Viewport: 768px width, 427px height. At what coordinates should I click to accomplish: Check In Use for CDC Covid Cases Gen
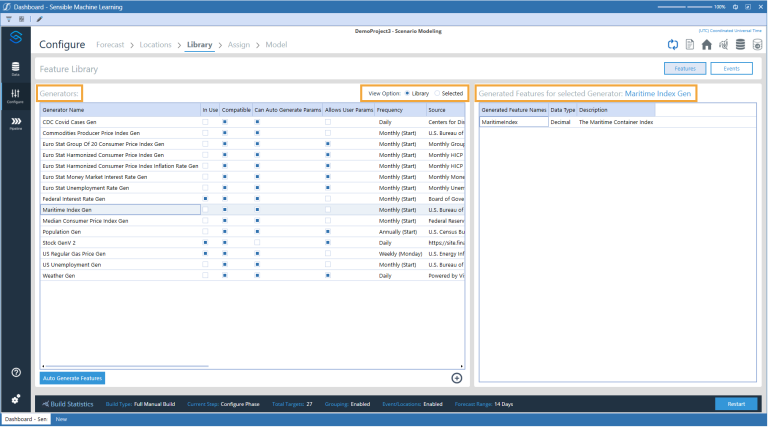pyautogui.click(x=206, y=121)
